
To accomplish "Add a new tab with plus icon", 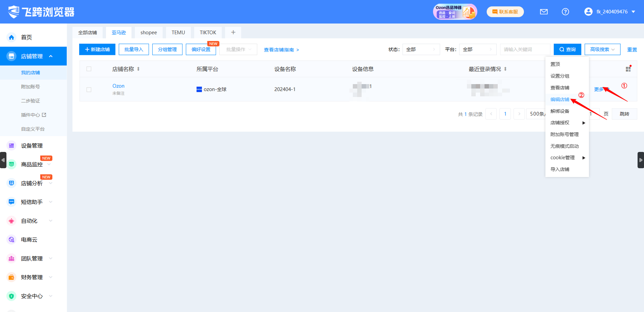I will click(x=233, y=33).
